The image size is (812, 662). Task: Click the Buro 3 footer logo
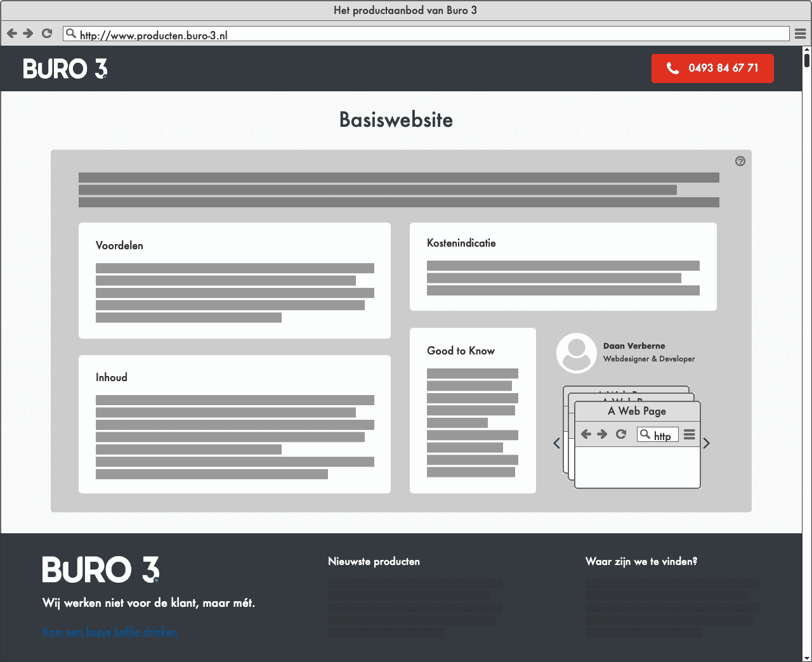click(101, 569)
